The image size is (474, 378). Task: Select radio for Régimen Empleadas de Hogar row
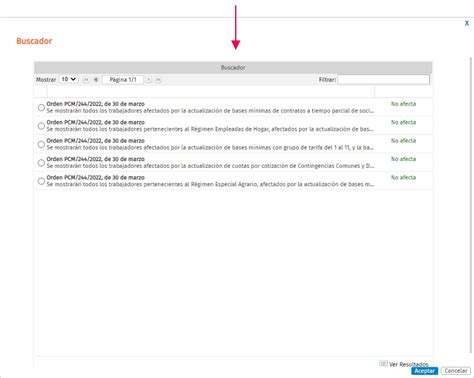point(41,126)
